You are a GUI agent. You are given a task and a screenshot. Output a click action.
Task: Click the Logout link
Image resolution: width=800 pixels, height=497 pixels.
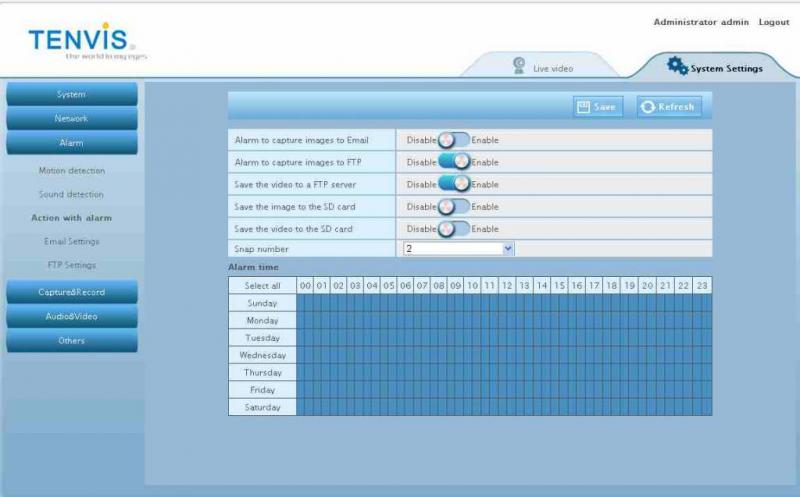coord(773,22)
